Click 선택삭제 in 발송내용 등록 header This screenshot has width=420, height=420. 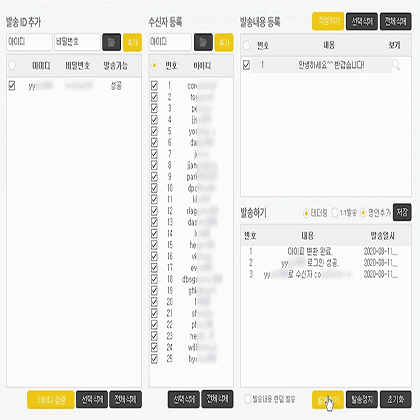pos(362,21)
